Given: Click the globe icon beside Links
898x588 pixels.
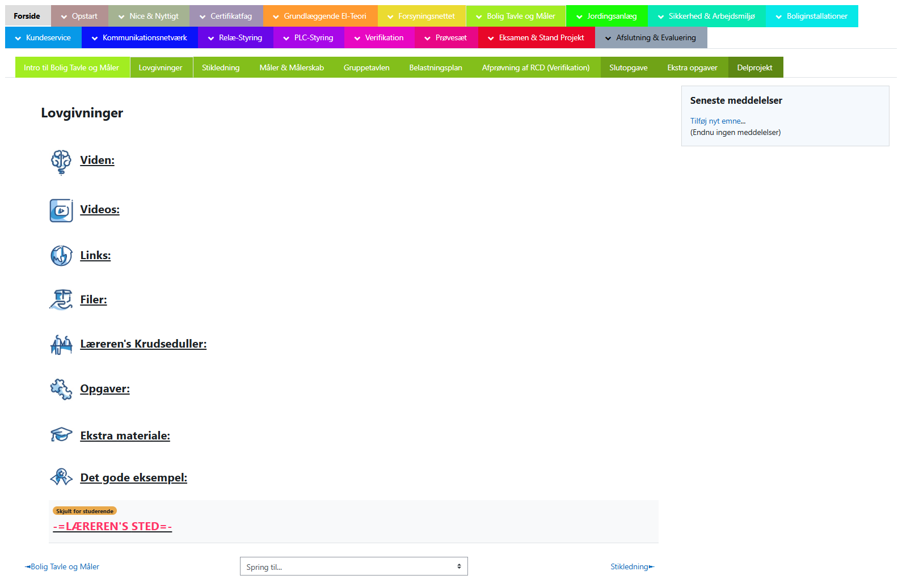Looking at the screenshot, I should coord(61,256).
